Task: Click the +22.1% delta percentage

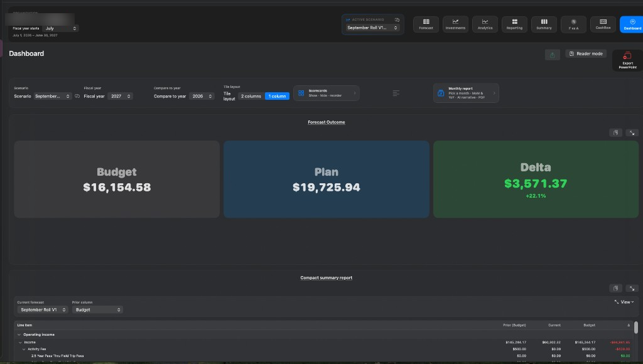Action: (x=536, y=196)
